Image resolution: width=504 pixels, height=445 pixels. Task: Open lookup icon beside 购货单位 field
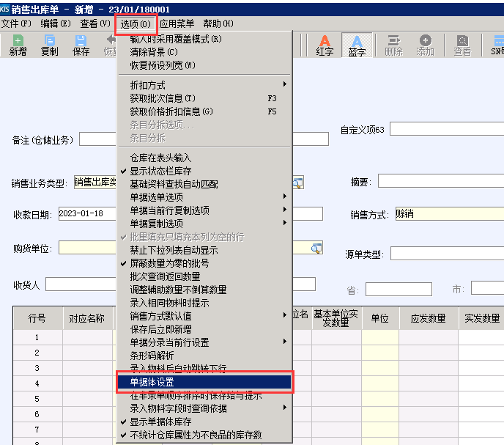(x=316, y=249)
